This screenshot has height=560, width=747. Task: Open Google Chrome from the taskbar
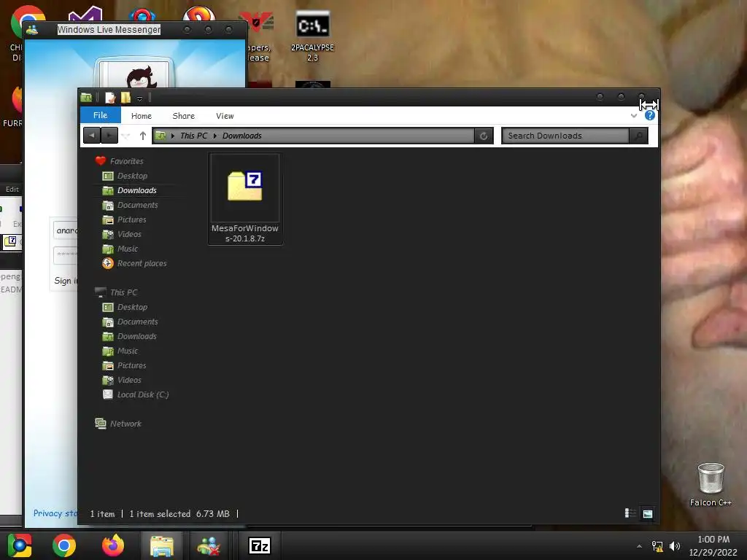[64, 545]
